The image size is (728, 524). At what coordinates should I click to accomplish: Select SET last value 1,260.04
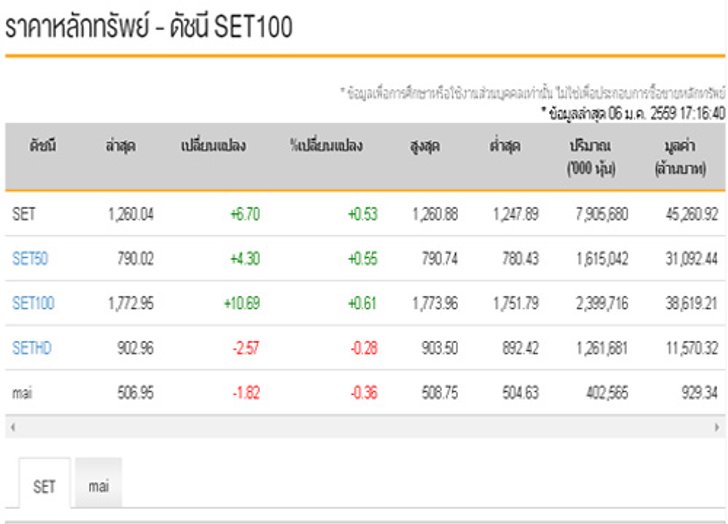click(130, 214)
